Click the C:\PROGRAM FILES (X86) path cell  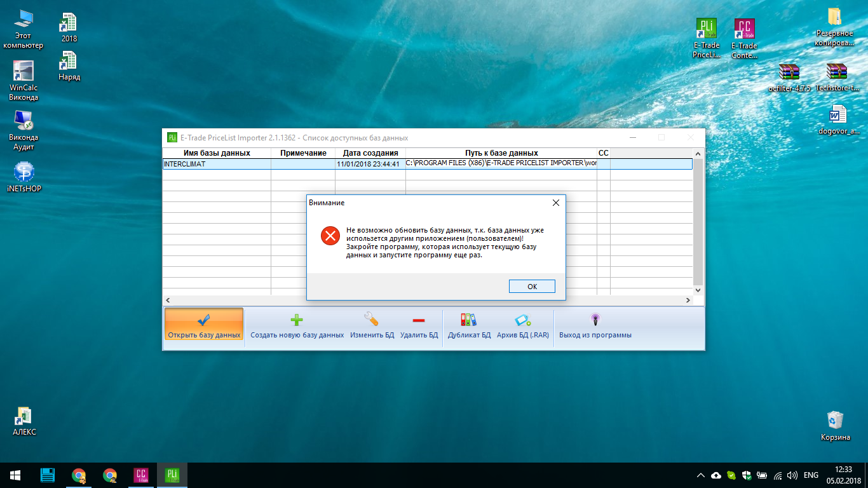pyautogui.click(x=501, y=164)
